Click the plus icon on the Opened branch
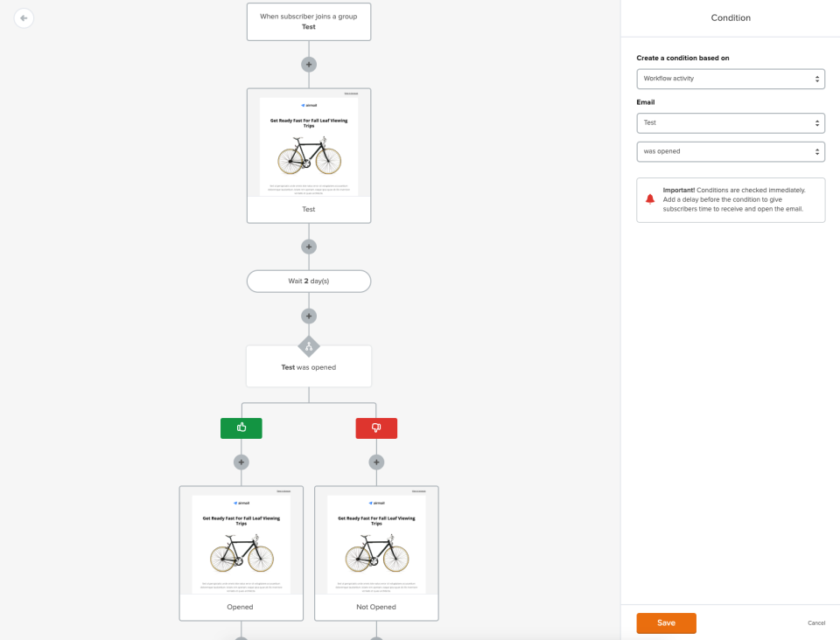Viewport: 840px width, 640px height. point(241,462)
